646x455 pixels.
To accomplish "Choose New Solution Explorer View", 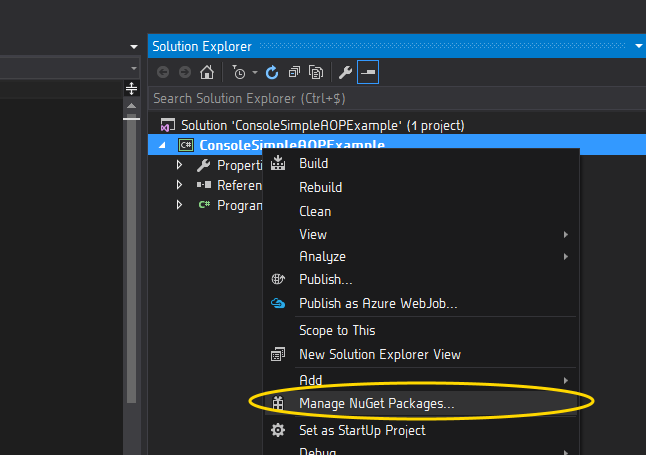I will click(421, 354).
